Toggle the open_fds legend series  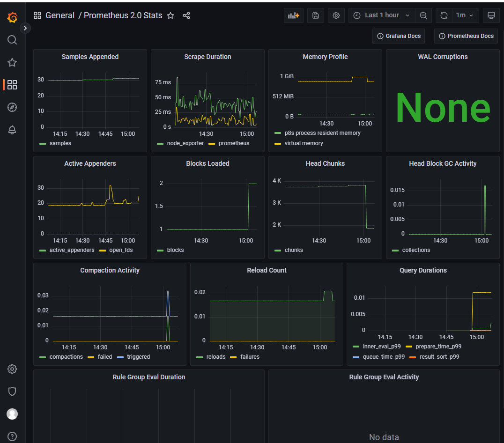point(121,250)
